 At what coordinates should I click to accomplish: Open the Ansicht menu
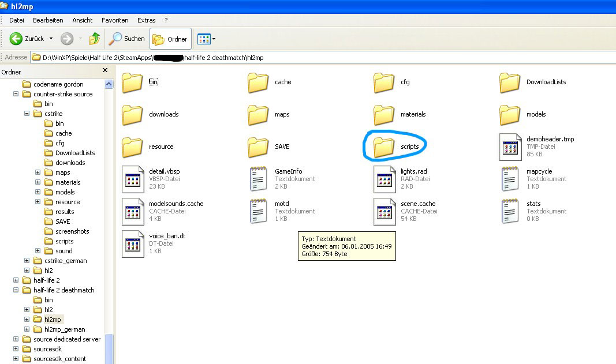click(x=82, y=20)
